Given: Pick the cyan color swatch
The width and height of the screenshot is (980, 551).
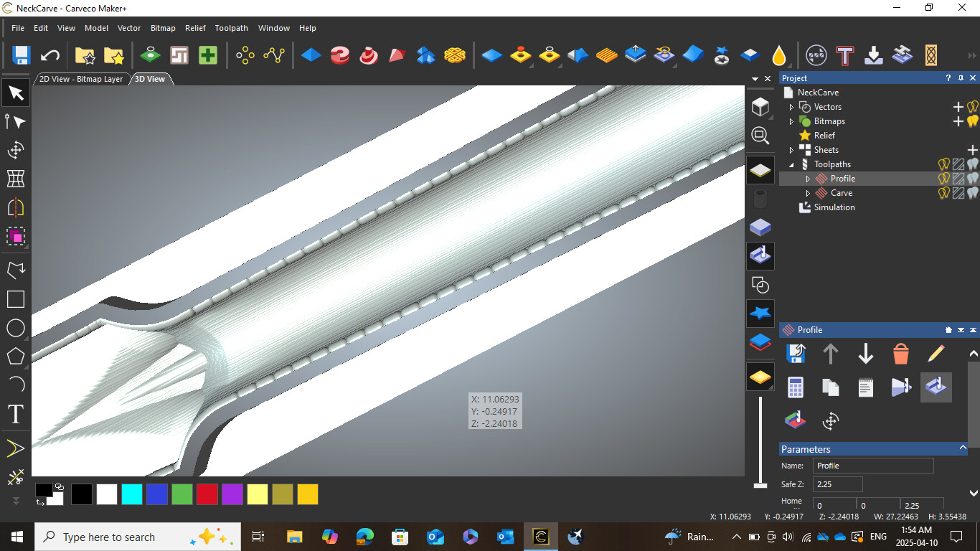Looking at the screenshot, I should (x=132, y=494).
